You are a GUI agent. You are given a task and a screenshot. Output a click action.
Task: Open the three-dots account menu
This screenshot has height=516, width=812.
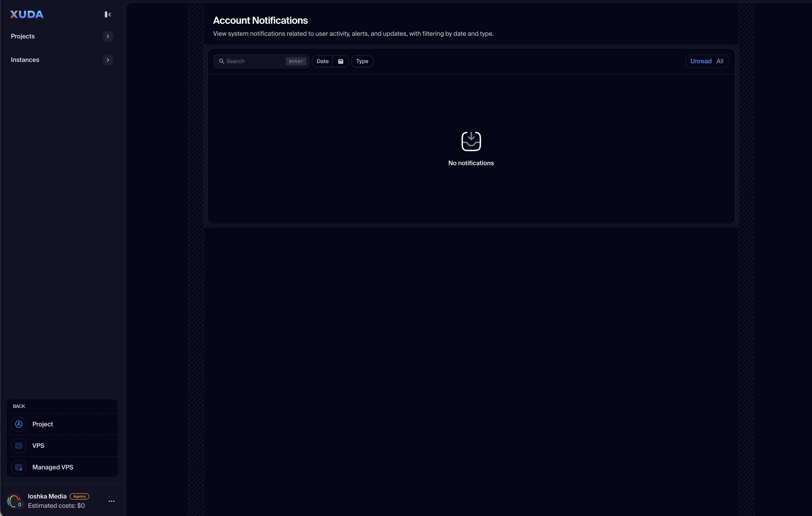(112, 501)
